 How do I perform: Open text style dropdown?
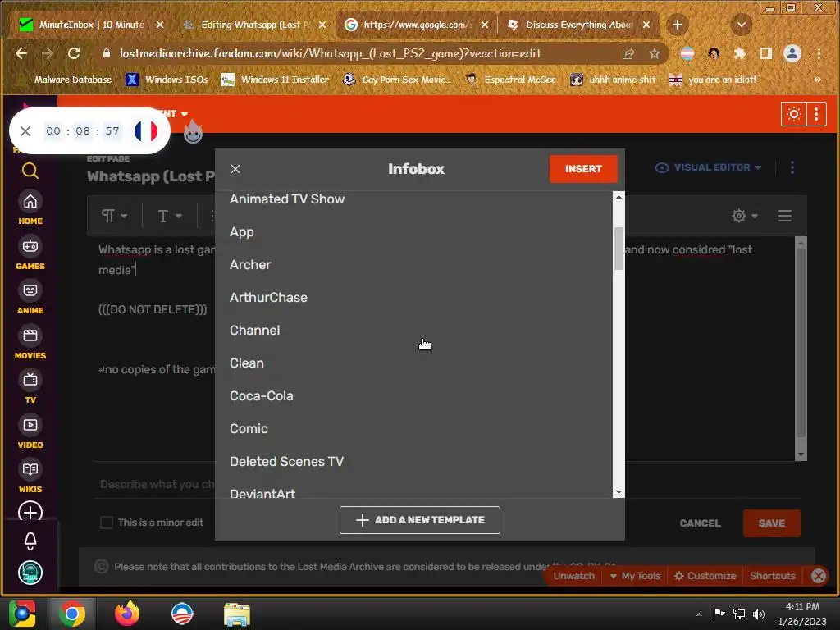pos(170,216)
